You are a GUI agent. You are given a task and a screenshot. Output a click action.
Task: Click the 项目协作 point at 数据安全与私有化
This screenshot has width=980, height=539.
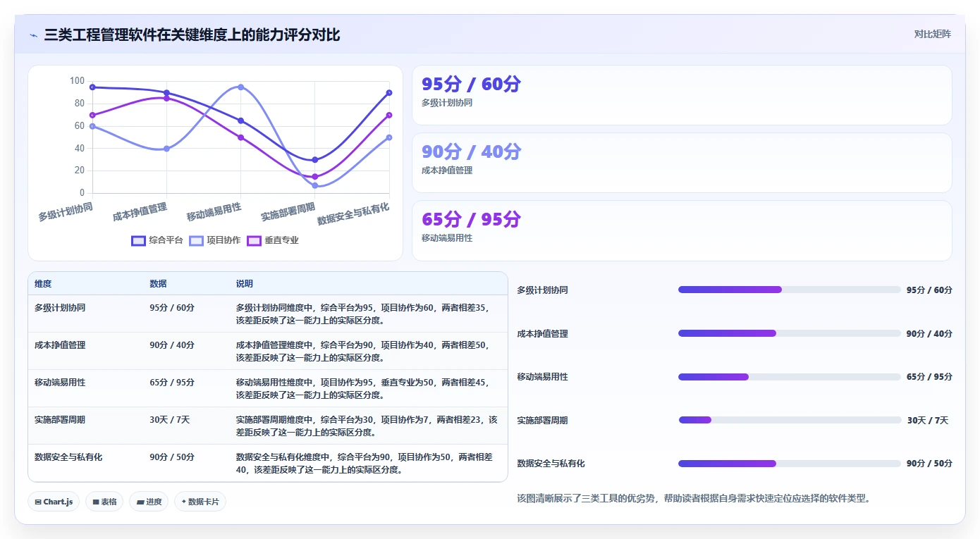[x=389, y=137]
